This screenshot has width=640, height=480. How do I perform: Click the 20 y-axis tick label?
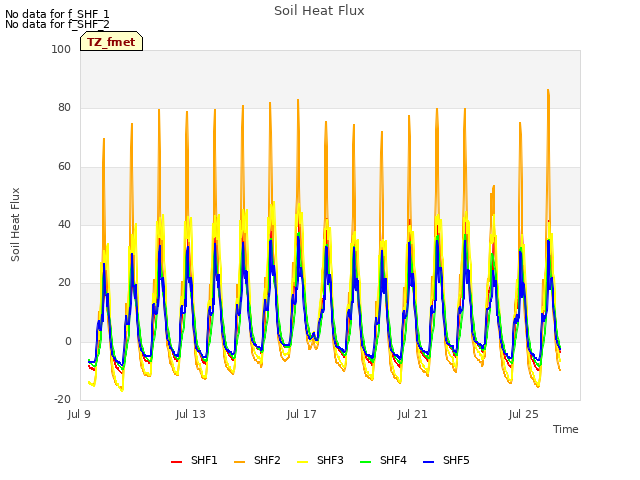tap(64, 282)
